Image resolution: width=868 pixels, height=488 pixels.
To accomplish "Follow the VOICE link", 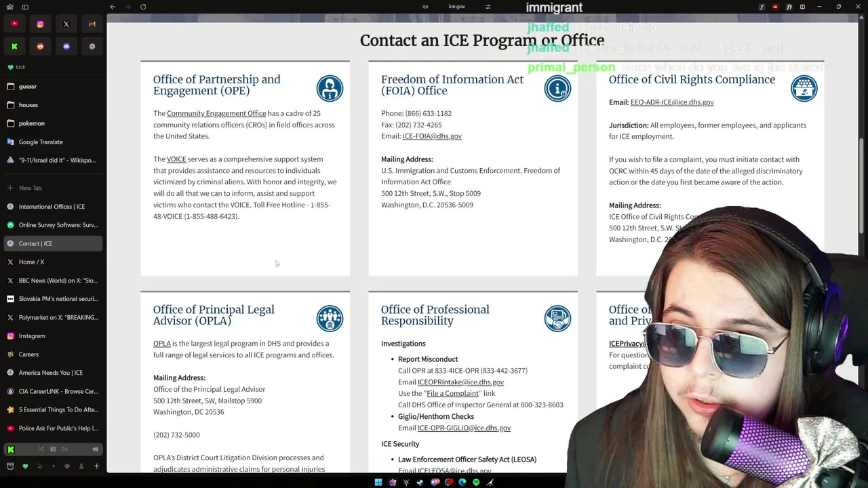I will (x=176, y=159).
